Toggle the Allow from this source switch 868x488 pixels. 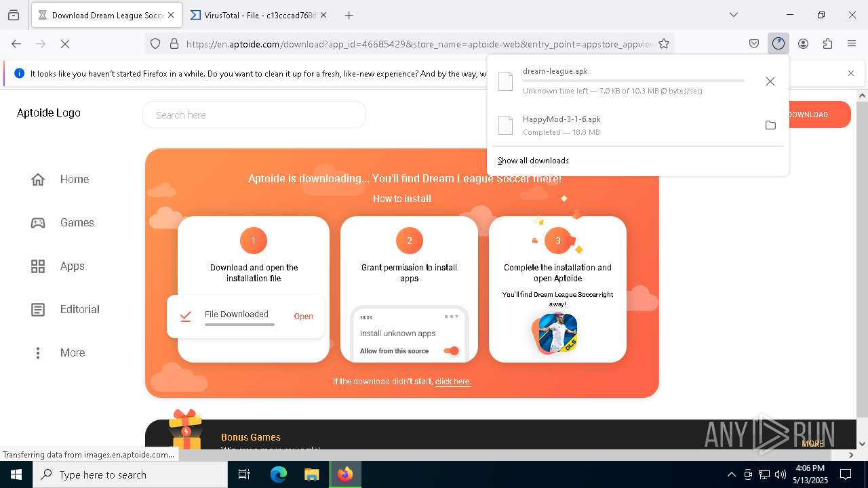click(x=451, y=351)
